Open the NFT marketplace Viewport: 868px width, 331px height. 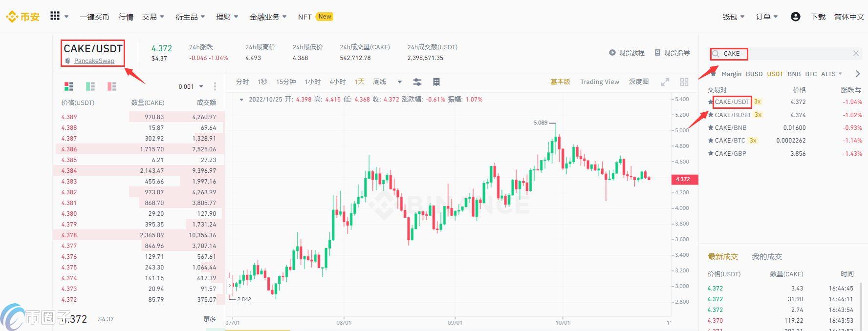(304, 17)
